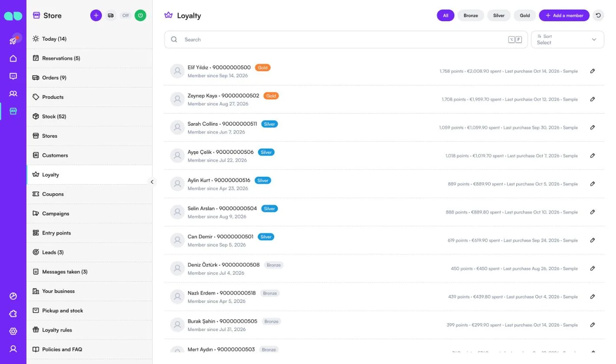Open Coupons in sidebar
This screenshot has height=364, width=616.
89,194
